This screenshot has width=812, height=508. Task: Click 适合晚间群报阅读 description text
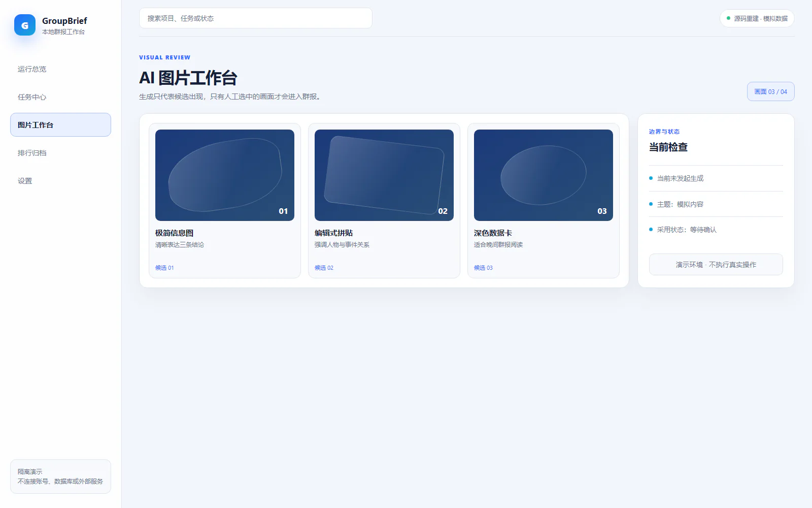(498, 245)
